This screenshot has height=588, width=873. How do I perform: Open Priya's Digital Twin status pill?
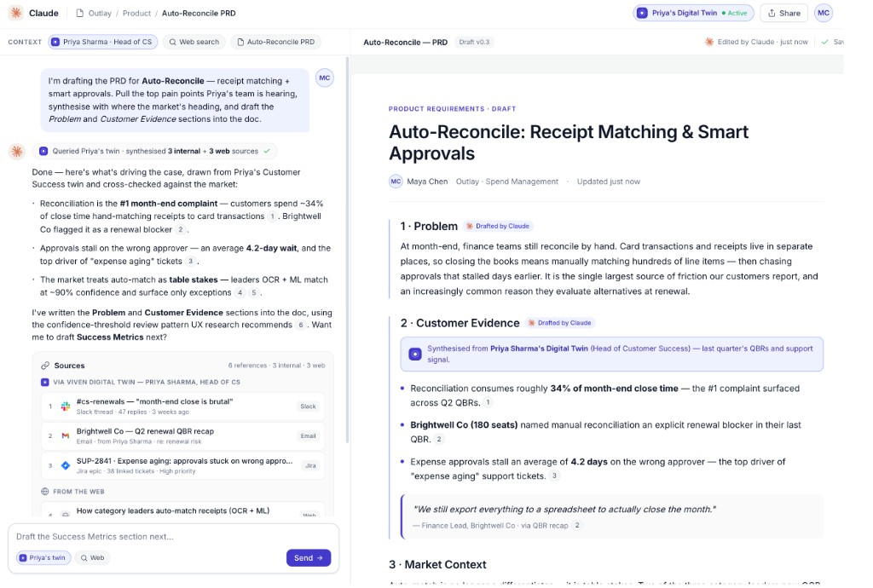(x=693, y=13)
